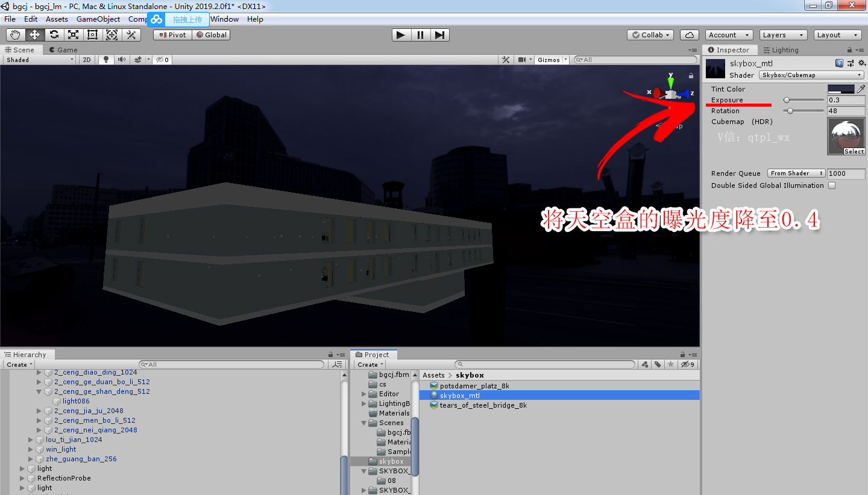
Task: Click the Tint Color swatch
Action: click(x=841, y=89)
